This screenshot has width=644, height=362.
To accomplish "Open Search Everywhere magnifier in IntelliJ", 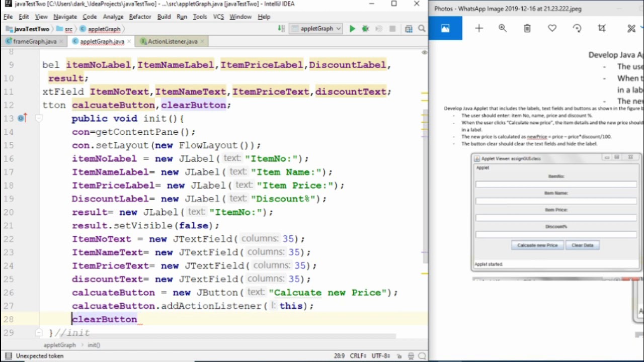I will tap(422, 29).
